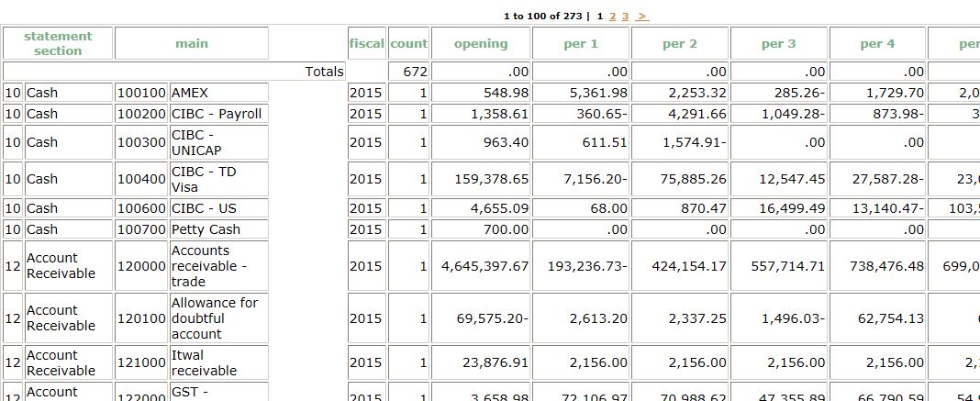Select the CIBC - TD Visa account name
This screenshot has width=980, height=401.
[x=204, y=179]
